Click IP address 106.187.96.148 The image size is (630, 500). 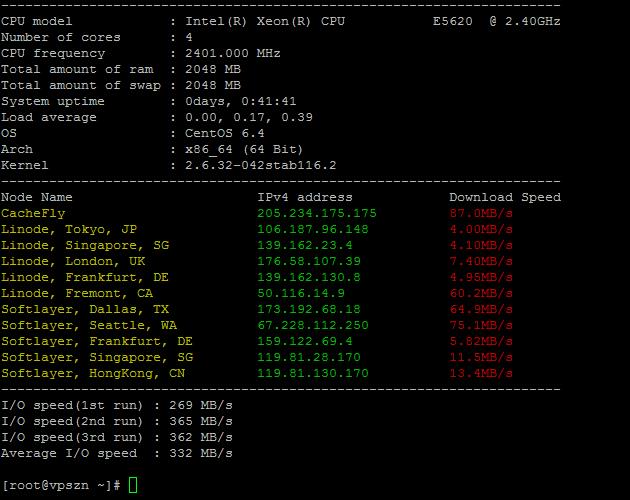[x=313, y=230]
